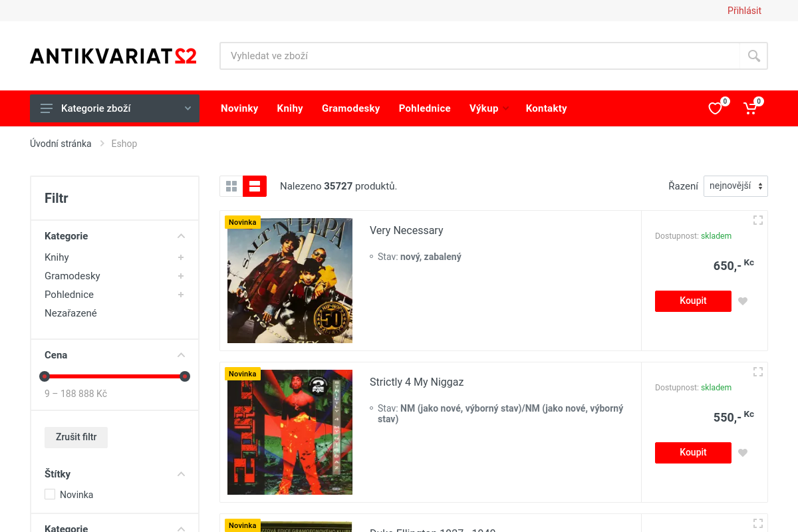Open quick view for Very Necessary

point(757,220)
